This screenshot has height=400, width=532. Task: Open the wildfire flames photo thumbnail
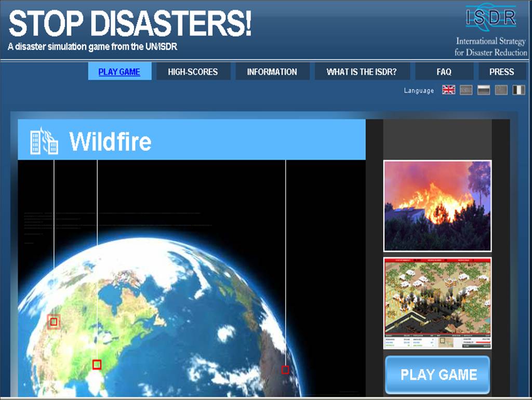click(437, 206)
